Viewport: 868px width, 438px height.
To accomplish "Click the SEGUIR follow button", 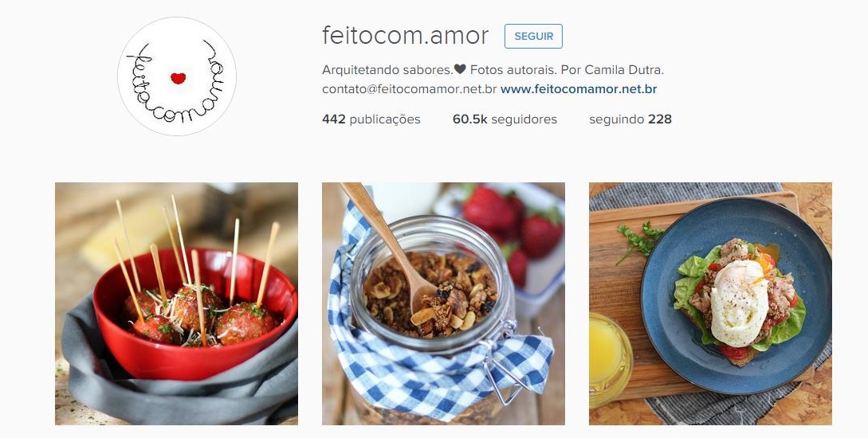I will tap(533, 37).
